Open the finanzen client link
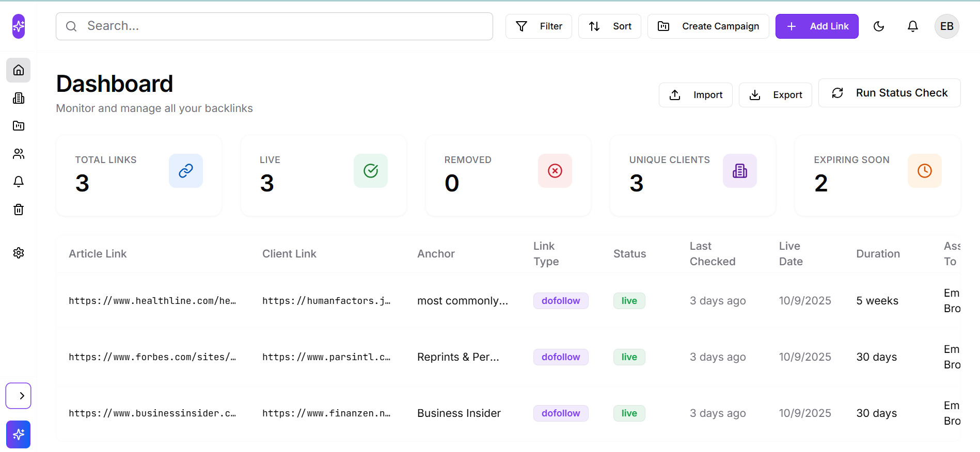 [326, 413]
